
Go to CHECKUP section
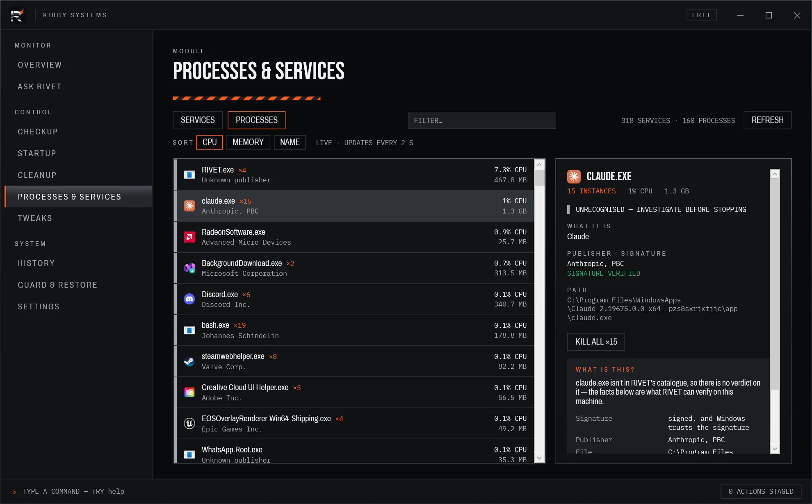point(78,132)
